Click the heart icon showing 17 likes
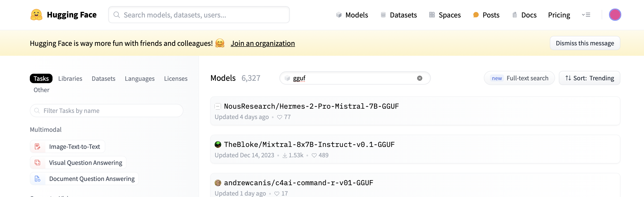This screenshot has width=644, height=197. point(277,193)
